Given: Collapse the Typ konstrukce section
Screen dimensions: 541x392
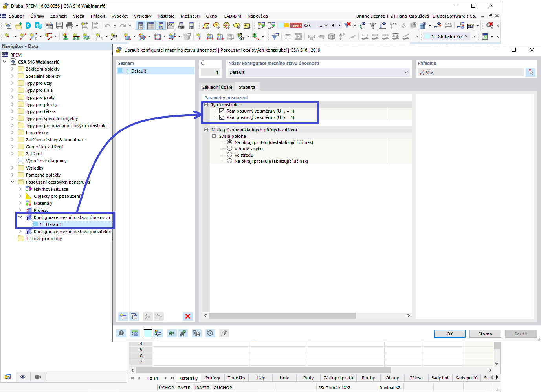Looking at the screenshot, I should pyautogui.click(x=206, y=105).
